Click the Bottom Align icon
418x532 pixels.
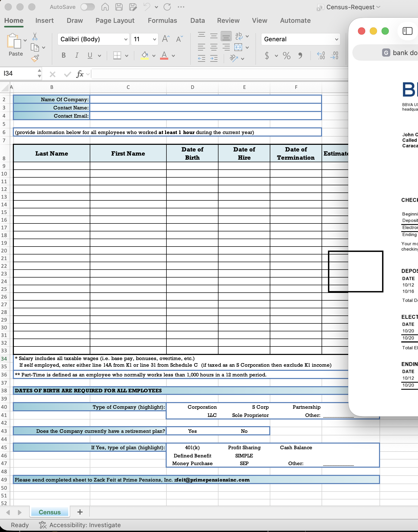tap(226, 36)
